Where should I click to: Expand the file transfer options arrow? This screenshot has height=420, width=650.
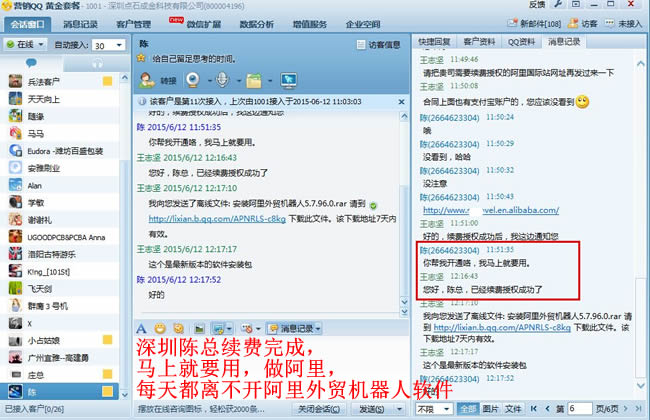point(270,80)
